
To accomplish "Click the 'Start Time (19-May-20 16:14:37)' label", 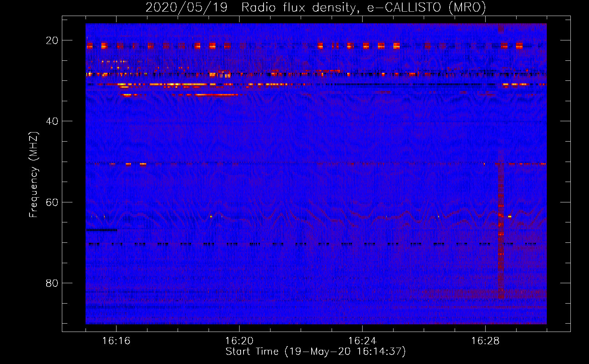I will 316,352.
